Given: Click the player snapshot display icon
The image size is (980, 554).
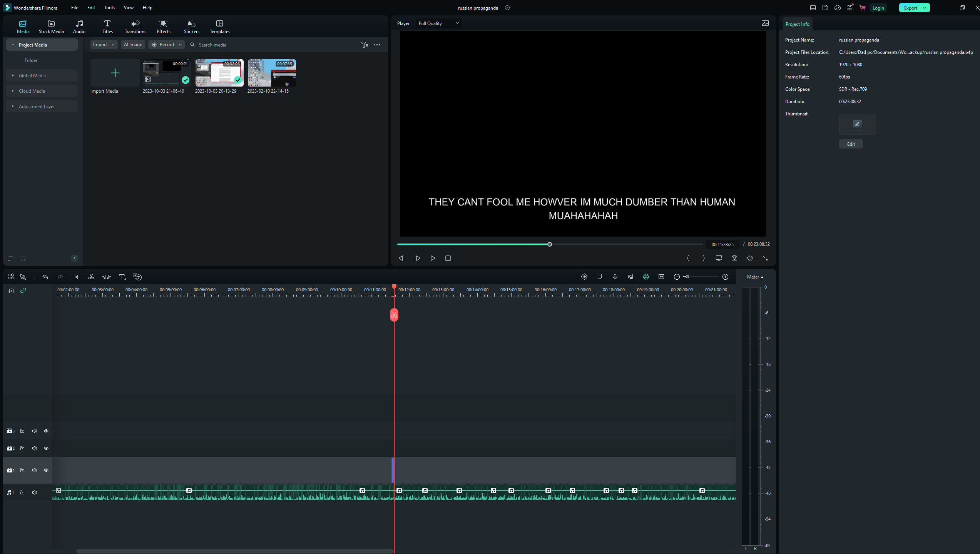Looking at the screenshot, I should (x=765, y=23).
